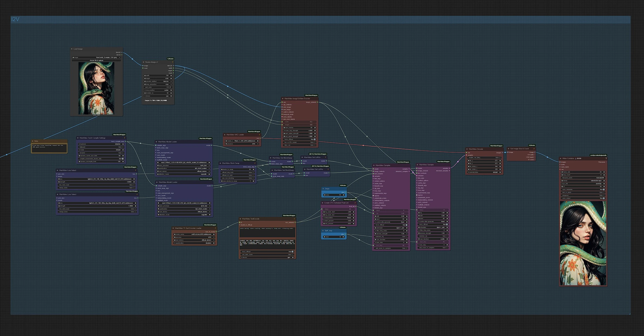Click the help icon on WanVideo Block Swap
The image size is (644, 336).
tap(255, 163)
